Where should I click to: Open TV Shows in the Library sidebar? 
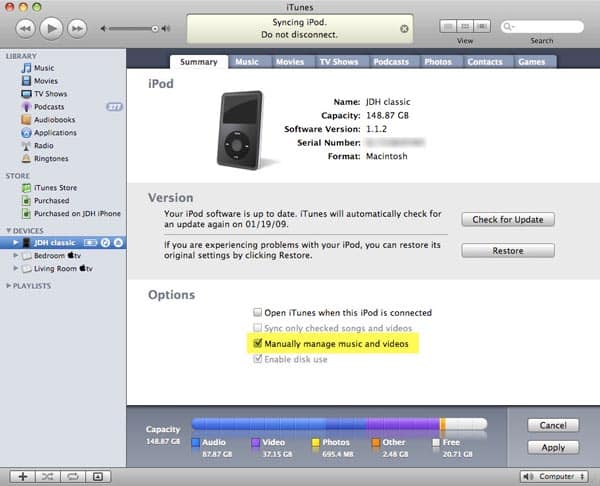pyautogui.click(x=50, y=94)
